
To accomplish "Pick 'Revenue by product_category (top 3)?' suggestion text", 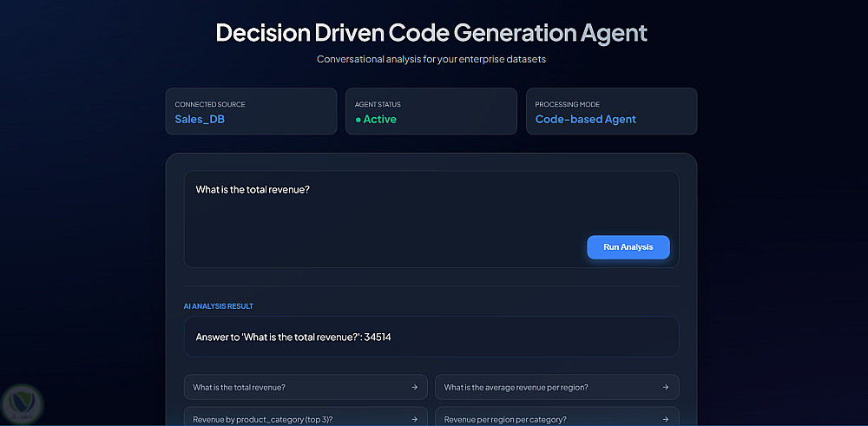I will click(x=262, y=419).
